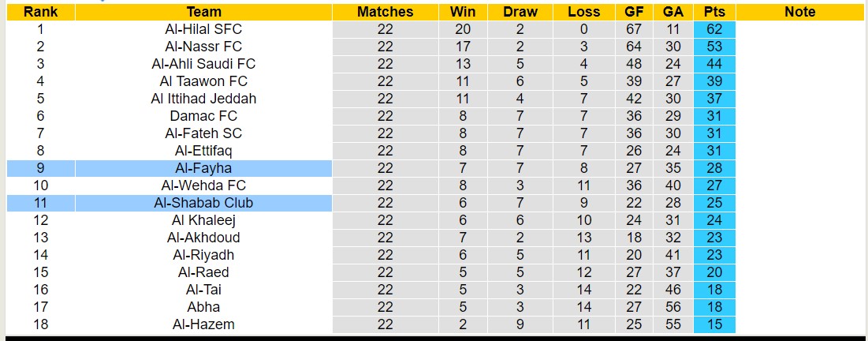Click the highlighted Al-Fayha row

click(203, 168)
